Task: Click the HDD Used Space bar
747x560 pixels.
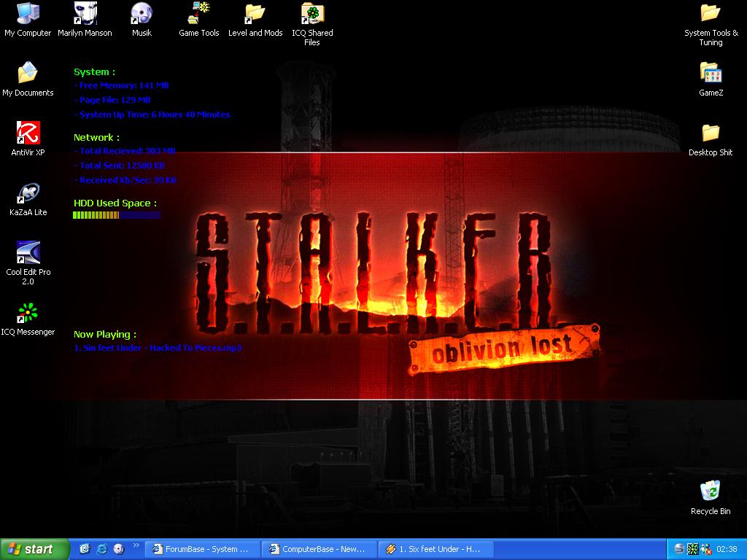Action: (x=117, y=215)
